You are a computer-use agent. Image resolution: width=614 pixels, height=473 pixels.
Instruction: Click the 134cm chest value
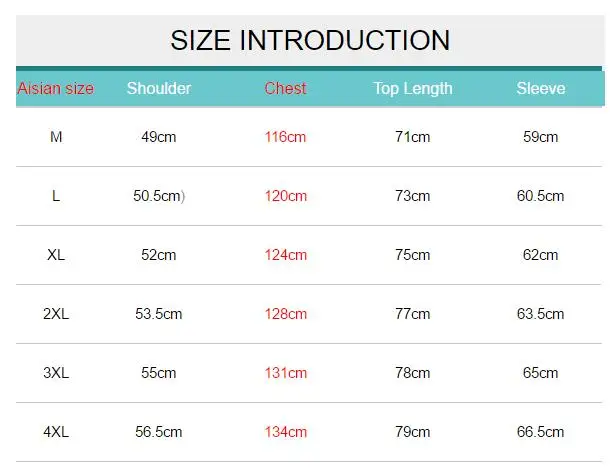point(286,432)
